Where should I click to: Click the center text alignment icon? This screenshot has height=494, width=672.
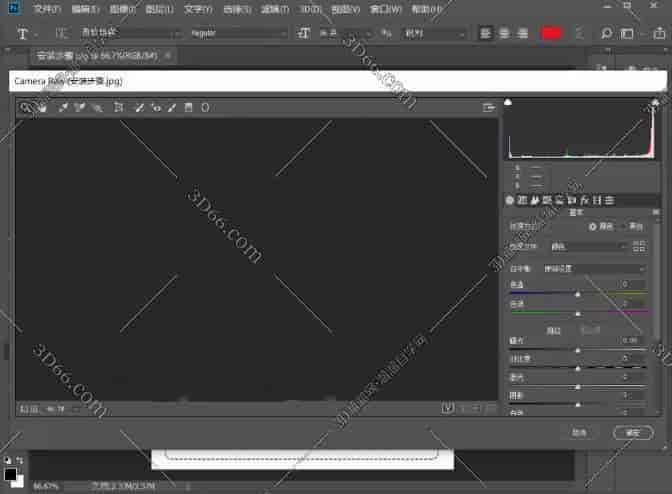tap(505, 33)
